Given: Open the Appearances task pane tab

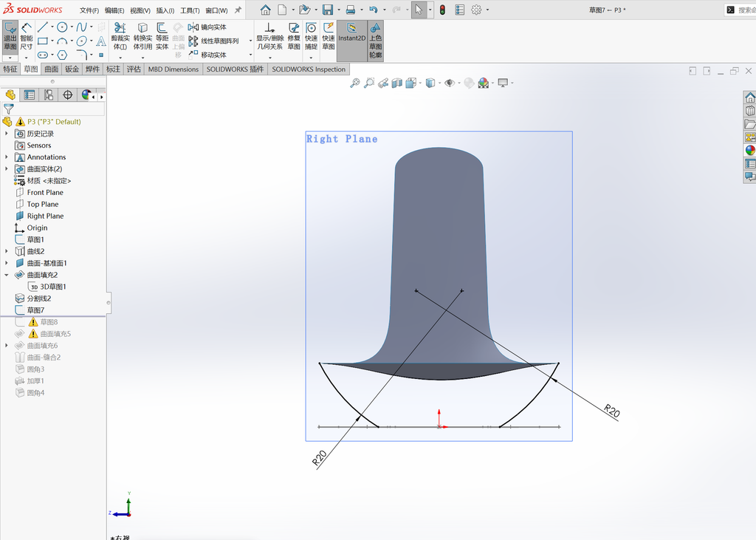Looking at the screenshot, I should coord(750,150).
